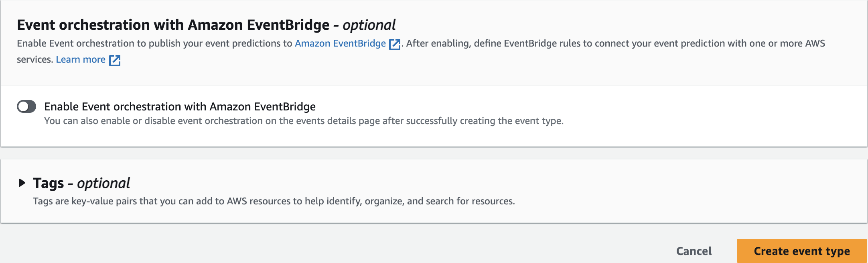
Task: Follow the Learn more link
Action: 81,59
